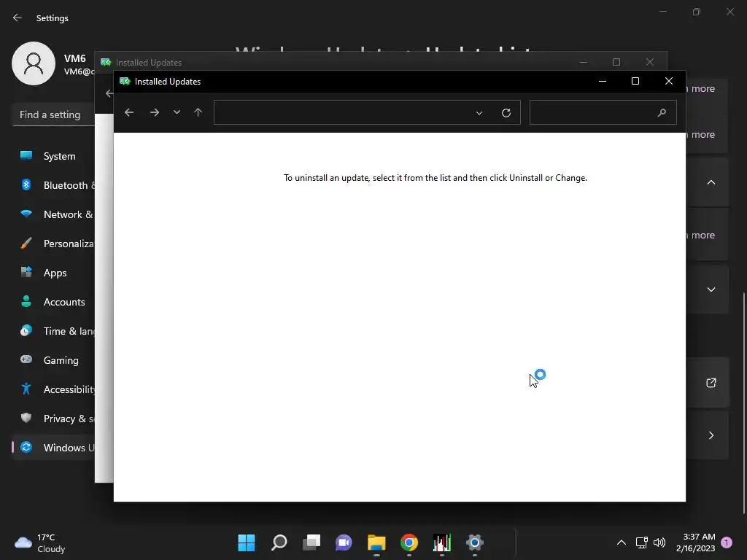The height and width of the screenshot is (560, 747).
Task: Open clock and calendar showing 3:37 AM
Action: [695, 542]
